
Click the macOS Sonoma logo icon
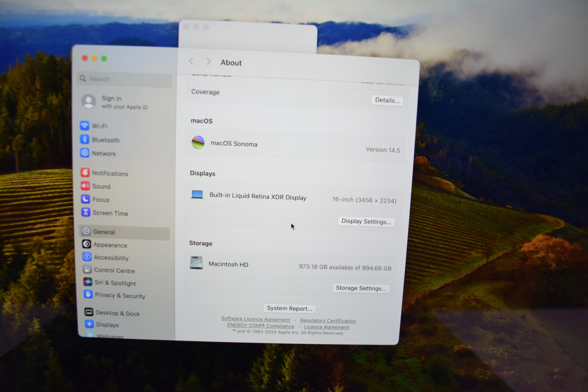198,142
